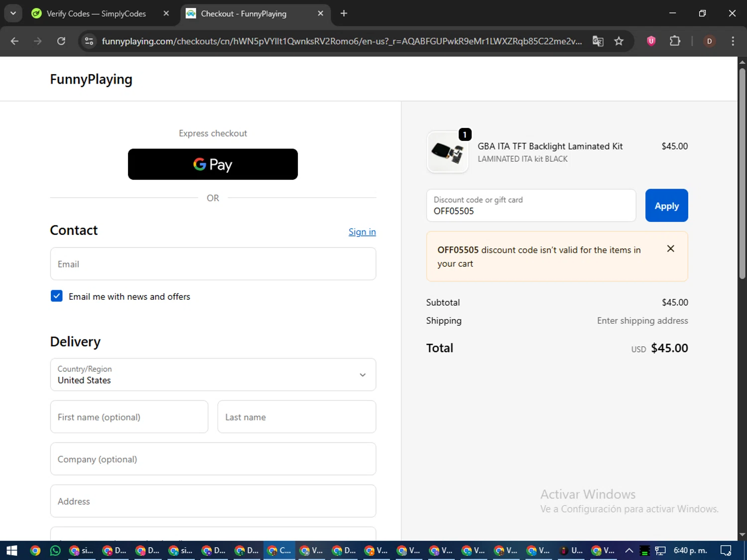Focus the Email input field
This screenshot has width=747, height=560.
[213, 264]
